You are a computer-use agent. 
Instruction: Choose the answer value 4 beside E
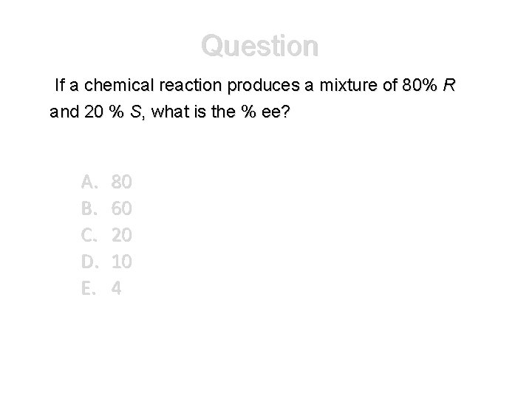click(x=116, y=288)
